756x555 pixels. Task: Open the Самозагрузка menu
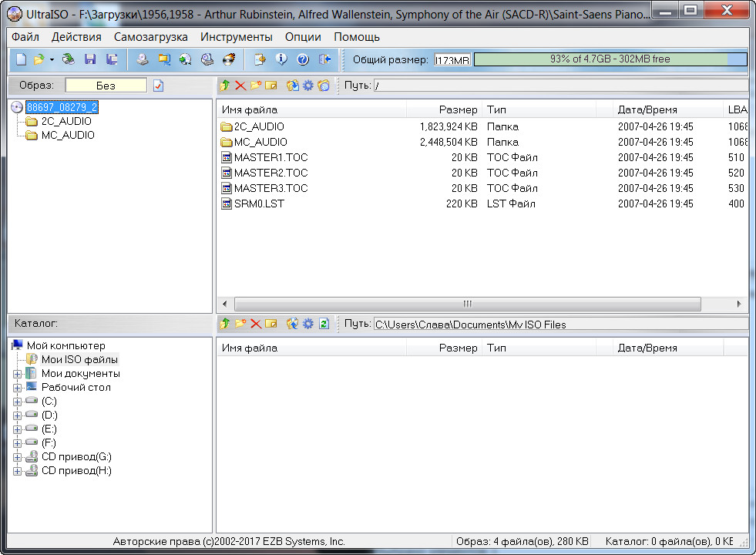150,37
